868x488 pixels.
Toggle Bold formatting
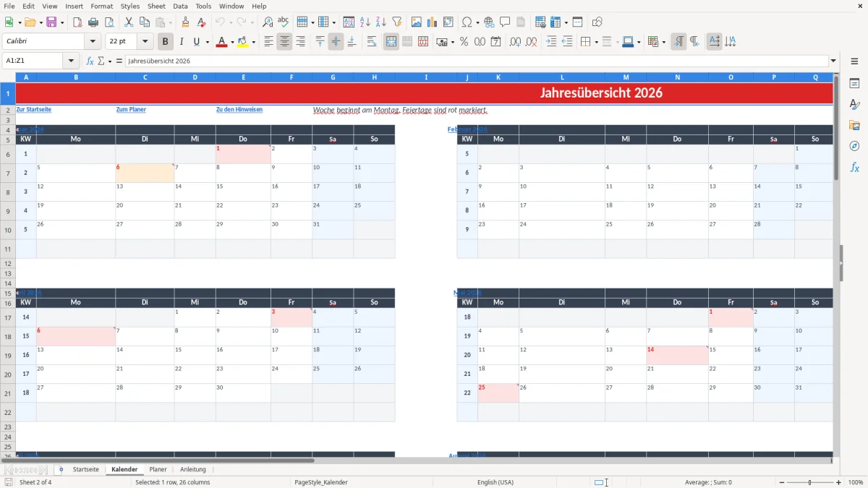[166, 42]
